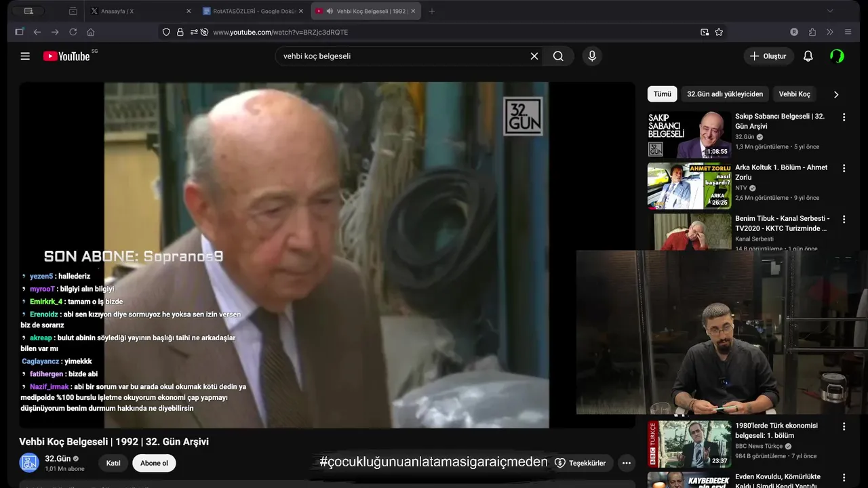View site security lock info
This screenshot has height=488, width=868.
click(x=180, y=32)
